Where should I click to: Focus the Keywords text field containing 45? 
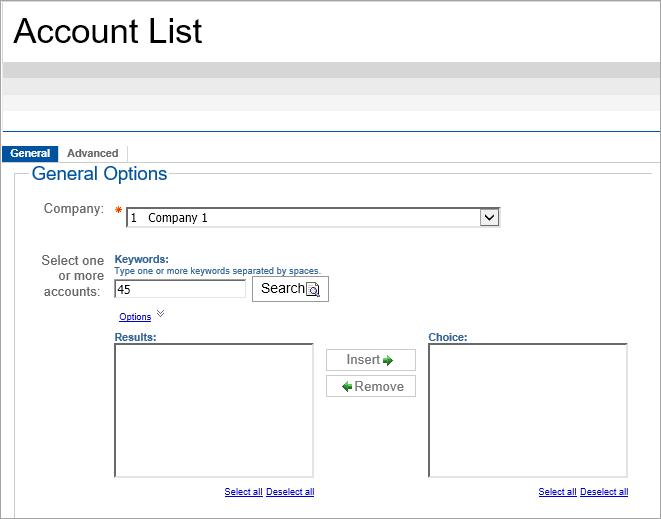click(180, 289)
